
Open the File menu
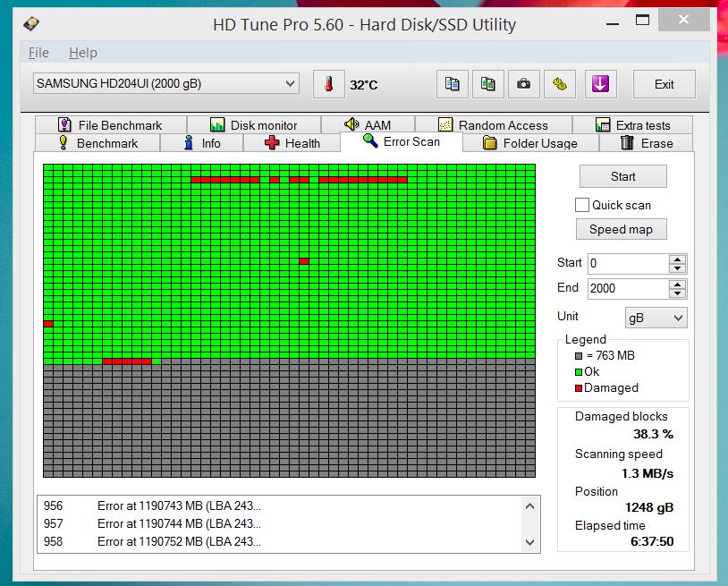(x=38, y=53)
